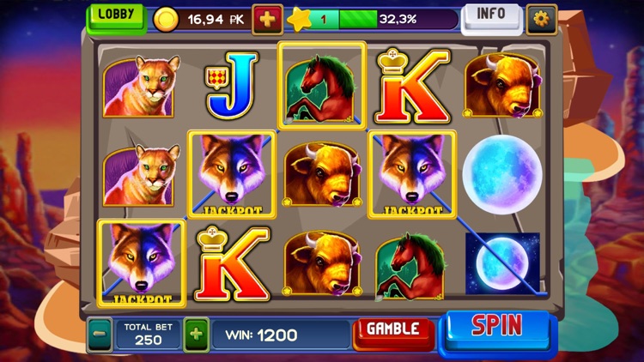Click the yellow level star icon

tap(300, 19)
